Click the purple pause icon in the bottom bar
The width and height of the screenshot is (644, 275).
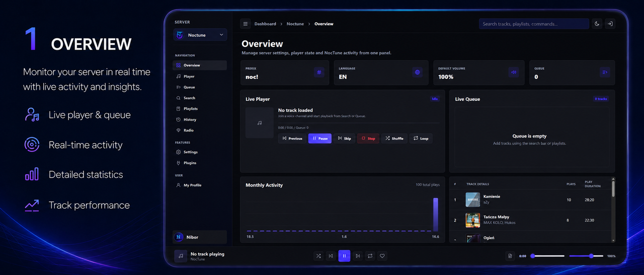[x=344, y=256]
